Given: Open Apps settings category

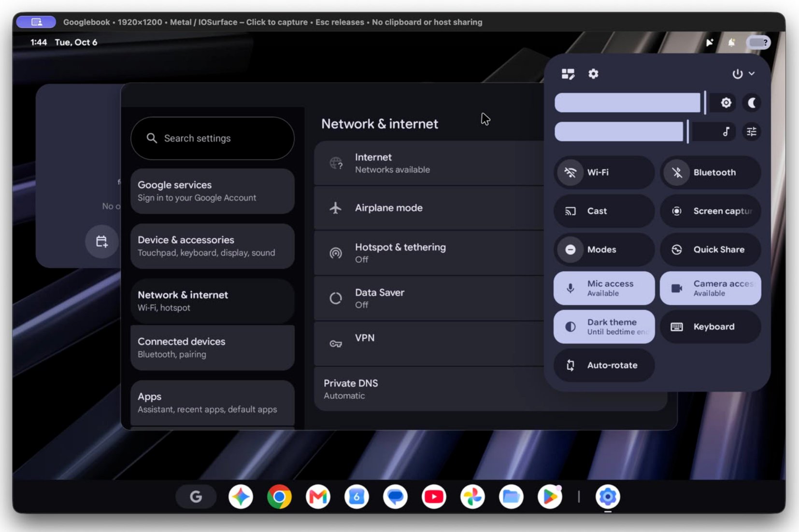Looking at the screenshot, I should pos(213,403).
